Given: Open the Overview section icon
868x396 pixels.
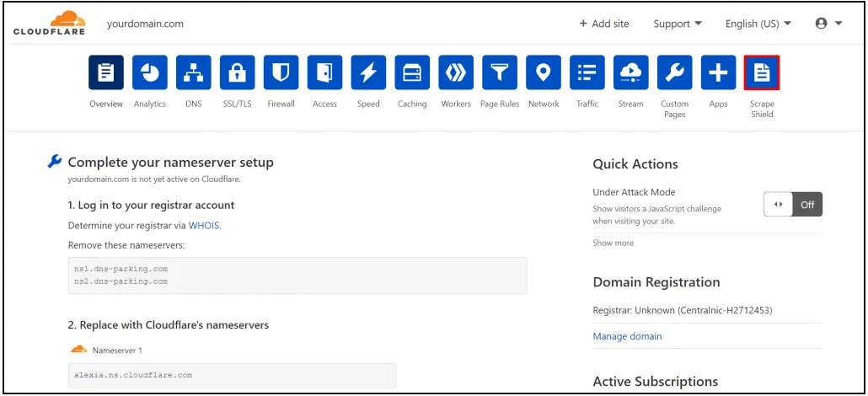Looking at the screenshot, I should [105, 72].
